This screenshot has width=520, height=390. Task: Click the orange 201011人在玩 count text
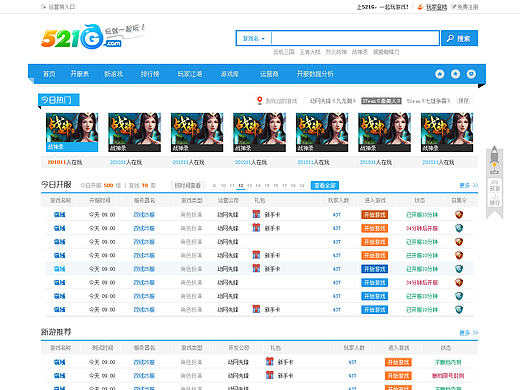click(65, 162)
